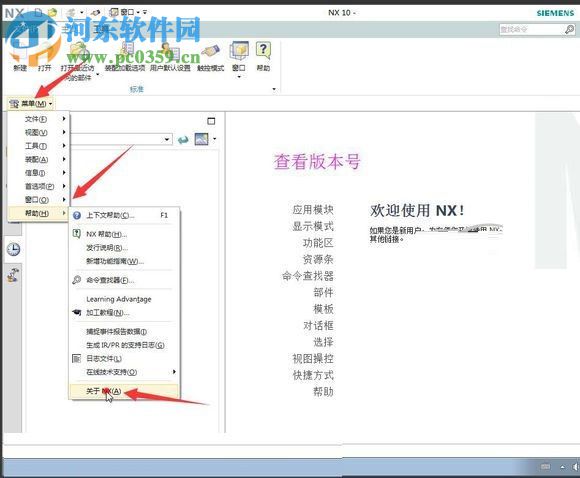
Task: Expand the 工具(T) submenu
Action: point(39,146)
